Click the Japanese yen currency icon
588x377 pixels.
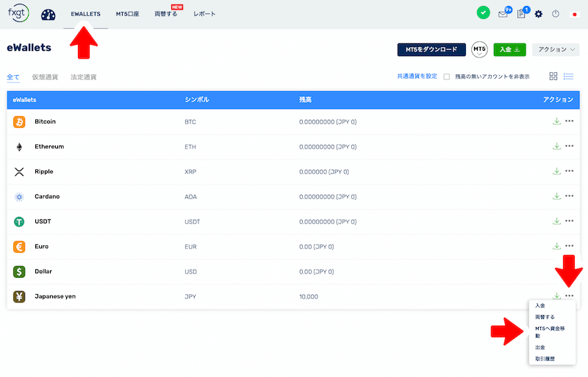[19, 297]
